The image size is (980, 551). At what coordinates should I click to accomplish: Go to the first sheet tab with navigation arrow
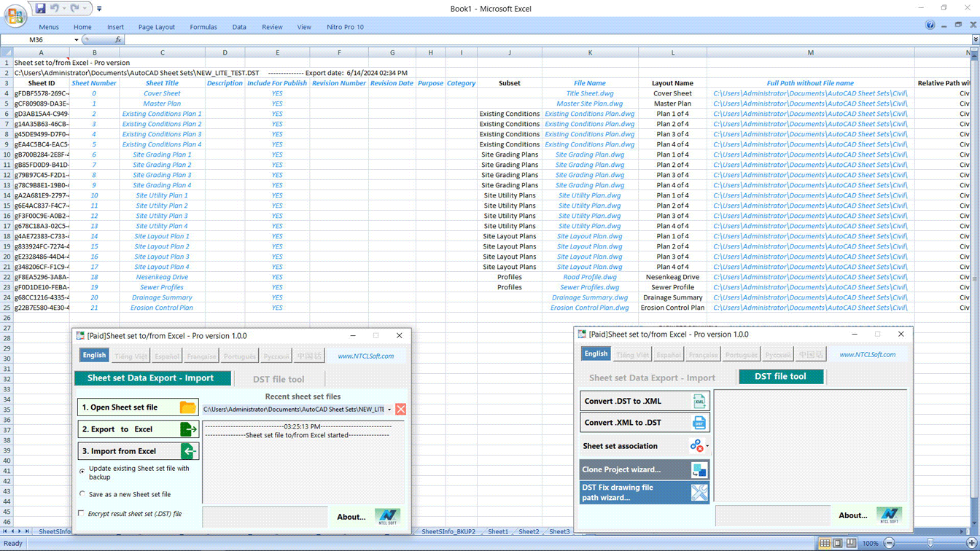pyautogui.click(x=5, y=532)
